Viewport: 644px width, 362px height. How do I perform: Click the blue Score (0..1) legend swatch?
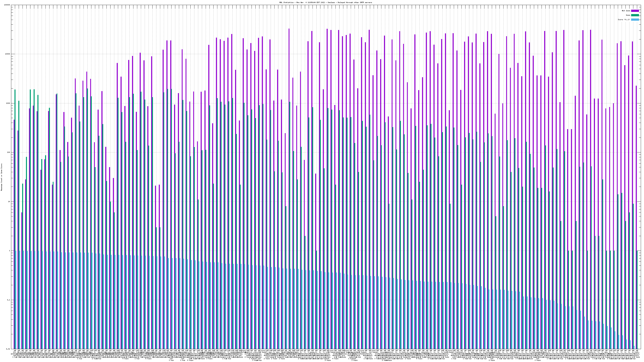pyautogui.click(x=635, y=20)
